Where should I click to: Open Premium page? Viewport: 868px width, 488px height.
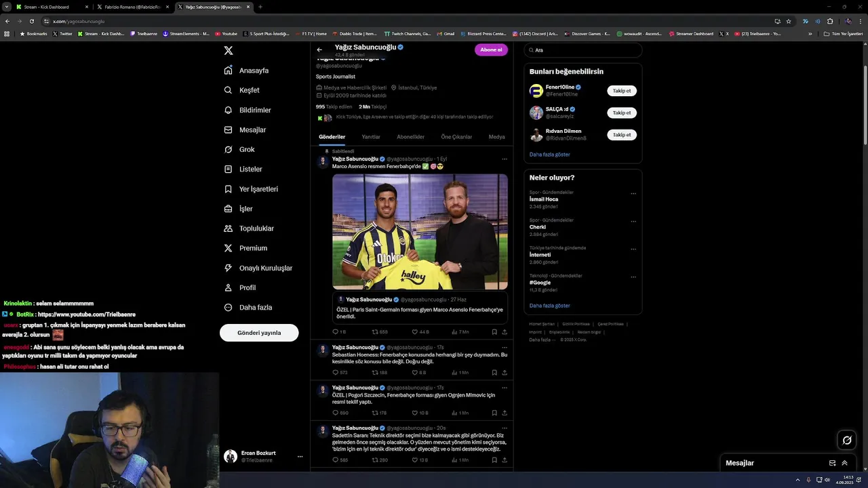point(246,248)
